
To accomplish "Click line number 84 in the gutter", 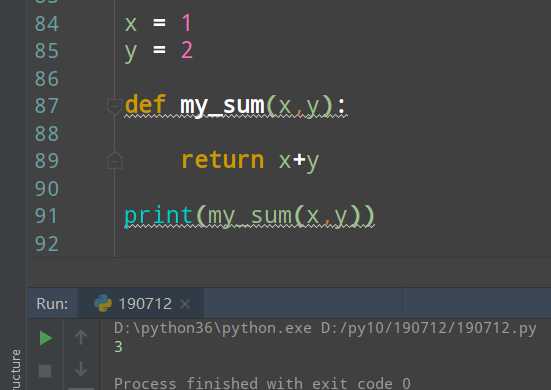I will coord(46,24).
